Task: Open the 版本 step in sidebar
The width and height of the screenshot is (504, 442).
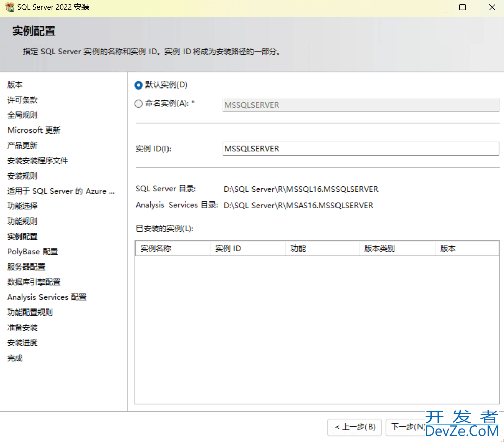Action: (x=15, y=85)
